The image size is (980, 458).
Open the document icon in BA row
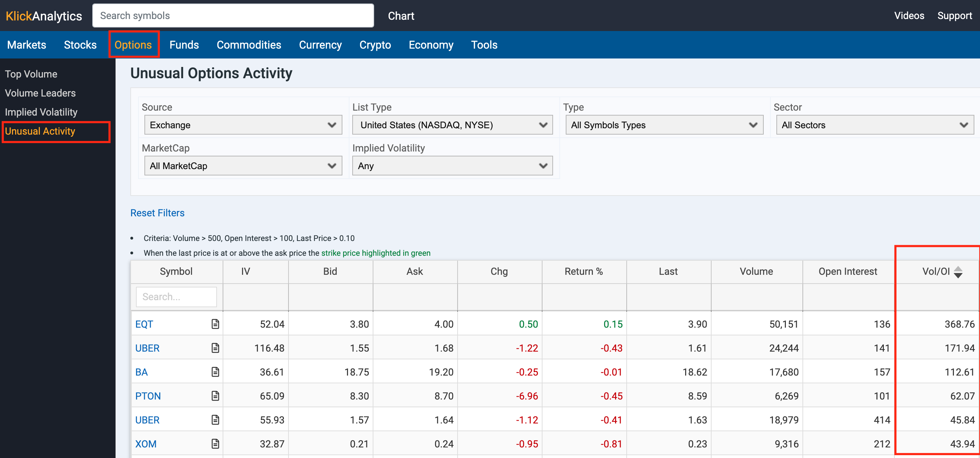coord(215,372)
